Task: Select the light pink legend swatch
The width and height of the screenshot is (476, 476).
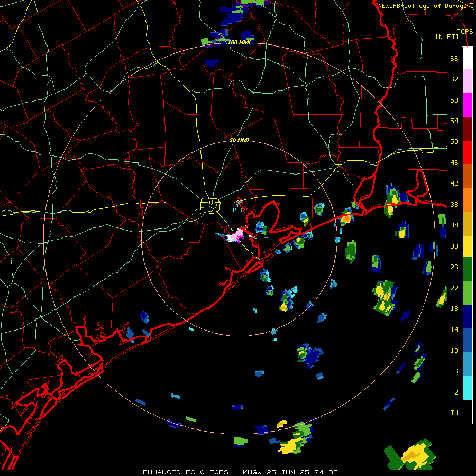Action: pos(467,81)
